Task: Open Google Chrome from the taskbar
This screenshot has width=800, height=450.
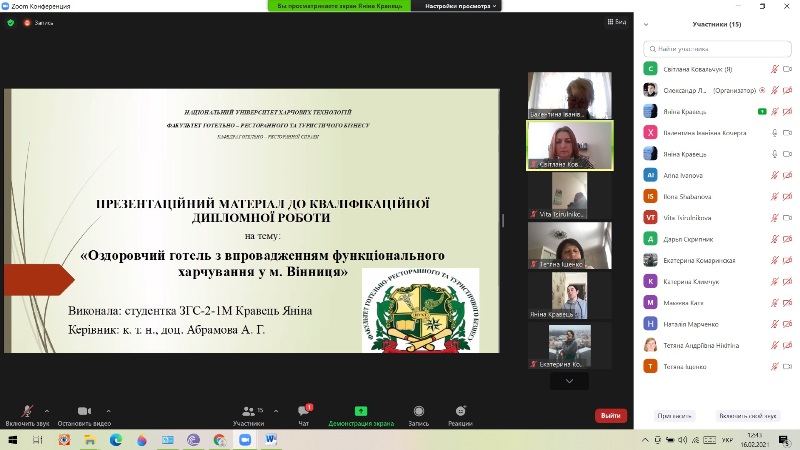Action: 219,440
